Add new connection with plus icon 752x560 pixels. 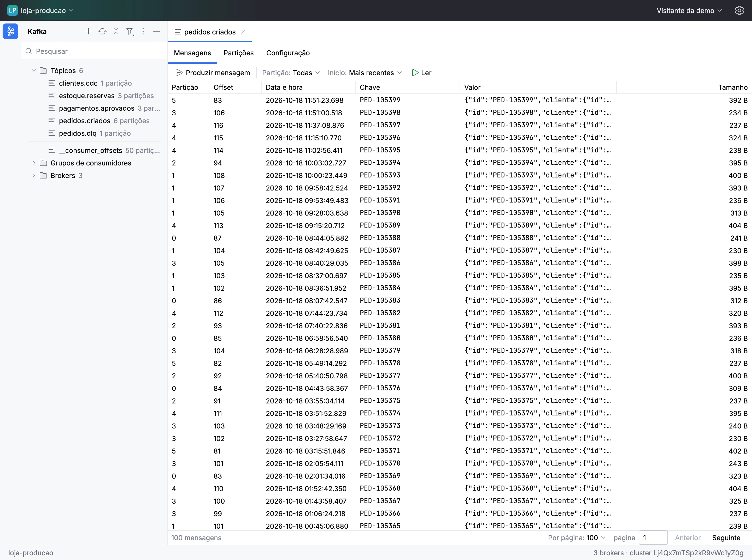88,32
